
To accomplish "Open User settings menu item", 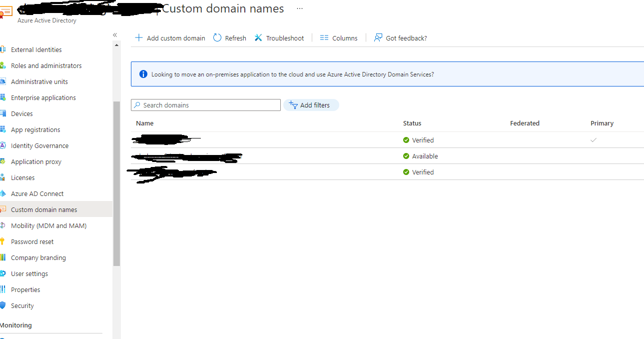I will pyautogui.click(x=29, y=273).
